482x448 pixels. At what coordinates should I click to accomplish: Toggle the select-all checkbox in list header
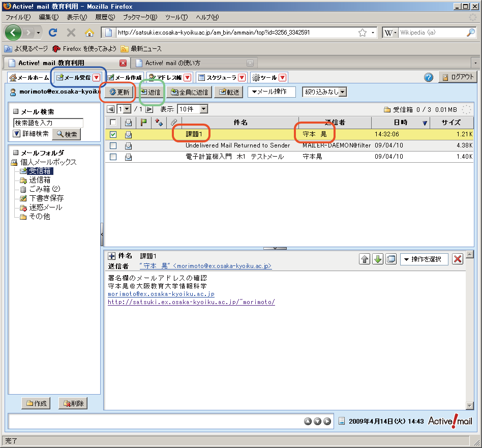tap(113, 123)
